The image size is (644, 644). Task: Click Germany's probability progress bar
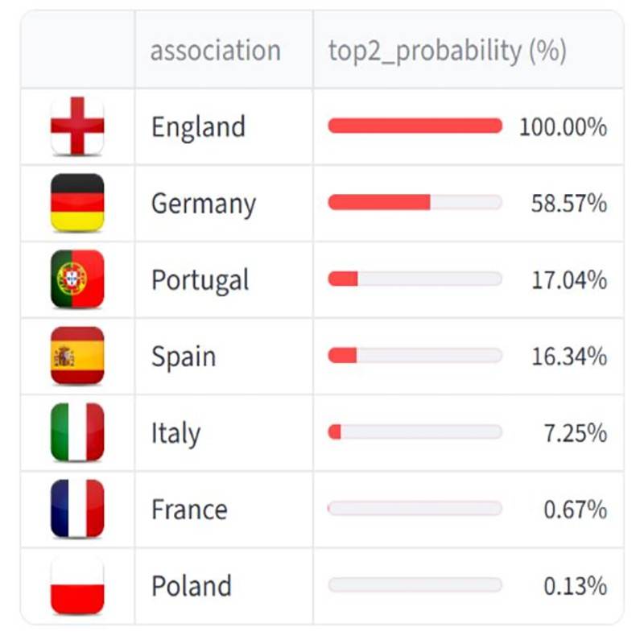pyautogui.click(x=415, y=202)
